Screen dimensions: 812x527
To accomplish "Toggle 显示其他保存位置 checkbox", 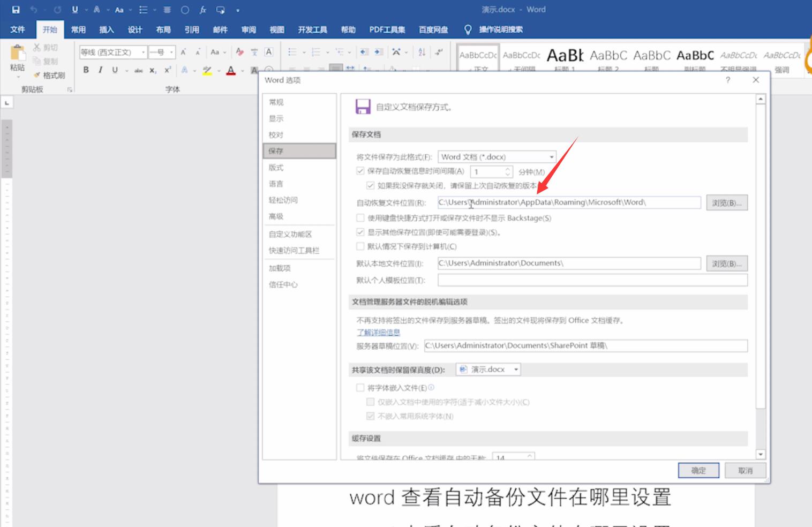I will tap(360, 232).
